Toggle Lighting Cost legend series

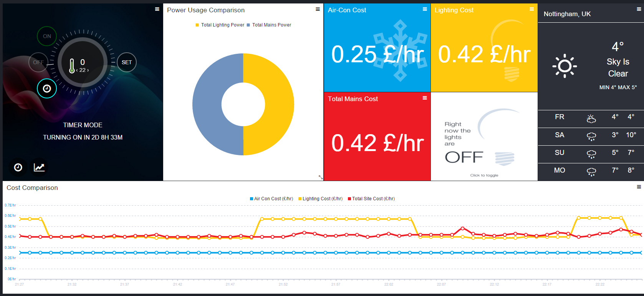pyautogui.click(x=320, y=199)
